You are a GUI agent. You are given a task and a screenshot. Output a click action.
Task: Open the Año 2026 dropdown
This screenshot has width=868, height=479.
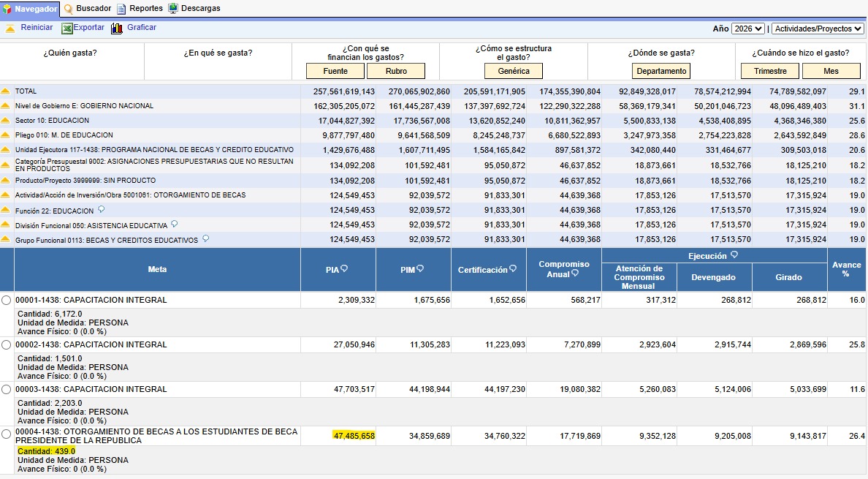coord(748,29)
